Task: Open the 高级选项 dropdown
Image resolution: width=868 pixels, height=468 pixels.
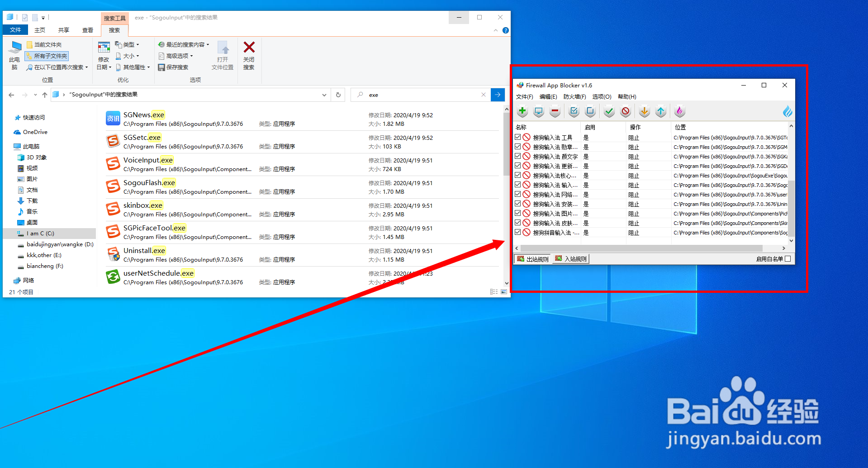Action: (175, 56)
